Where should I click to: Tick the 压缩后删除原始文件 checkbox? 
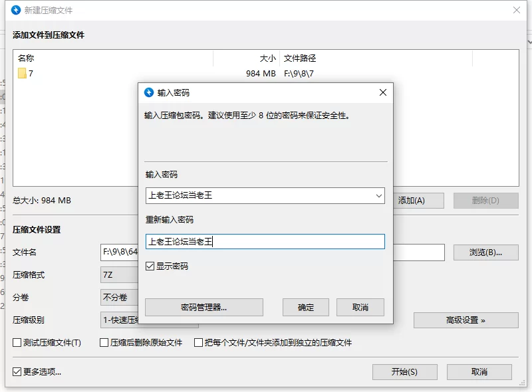point(104,343)
